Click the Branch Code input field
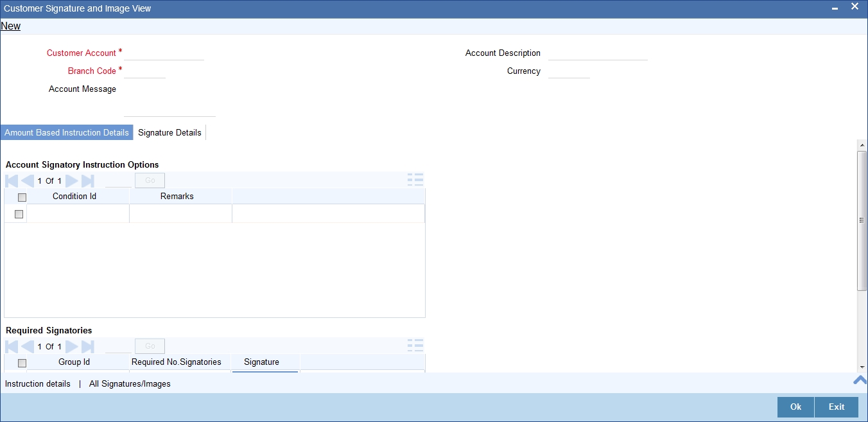This screenshot has width=868, height=422. point(144,71)
